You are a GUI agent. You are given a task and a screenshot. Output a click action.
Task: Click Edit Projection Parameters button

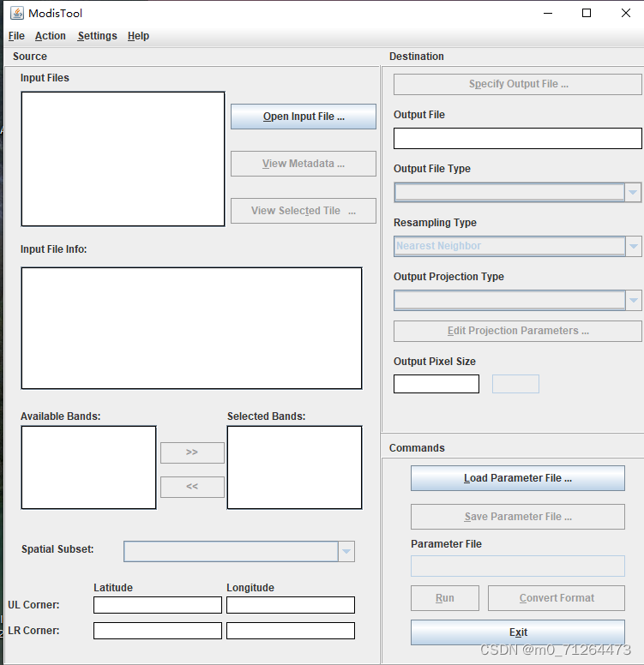(518, 331)
